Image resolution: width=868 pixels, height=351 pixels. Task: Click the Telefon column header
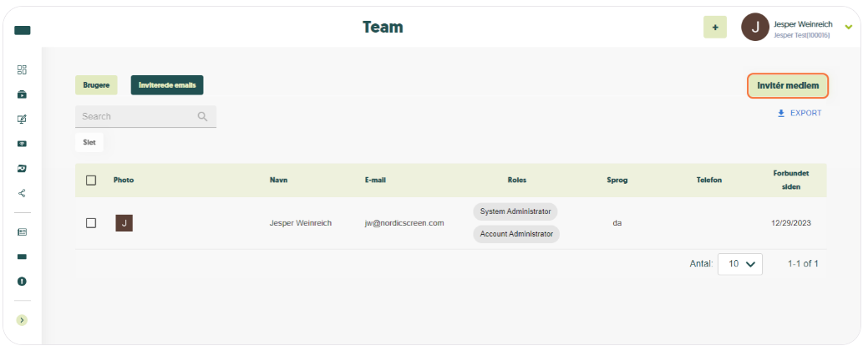point(709,180)
